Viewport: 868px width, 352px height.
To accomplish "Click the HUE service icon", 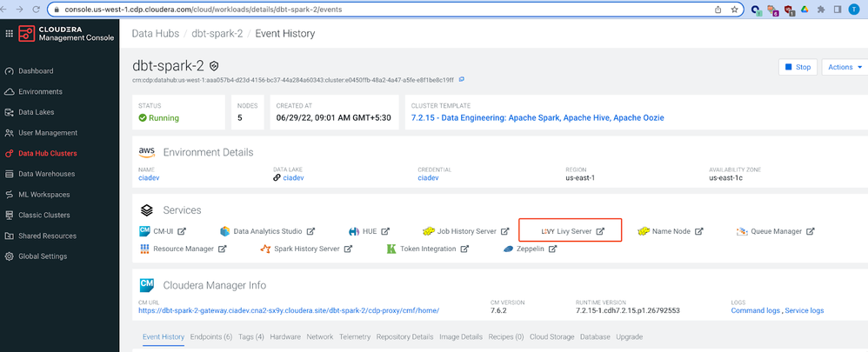I will pos(354,231).
